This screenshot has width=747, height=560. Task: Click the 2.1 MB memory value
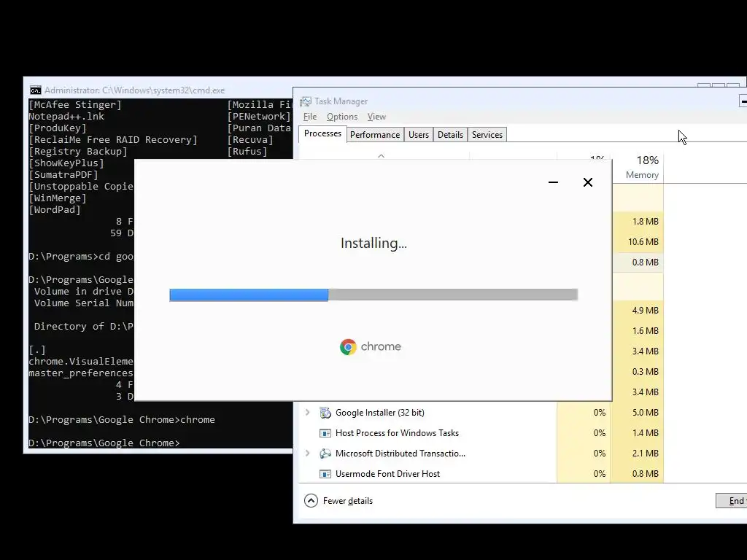(645, 454)
